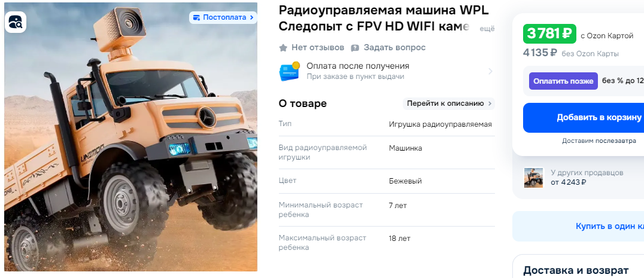Viewport: 644px width, 278px height.
Task: Expand full title with ещё
Action: (487, 29)
